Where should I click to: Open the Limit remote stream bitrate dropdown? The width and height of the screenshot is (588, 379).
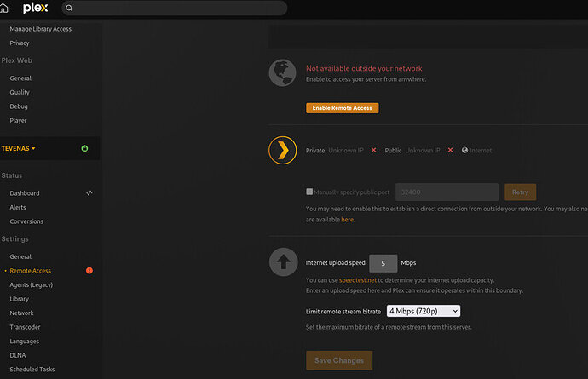pos(424,311)
